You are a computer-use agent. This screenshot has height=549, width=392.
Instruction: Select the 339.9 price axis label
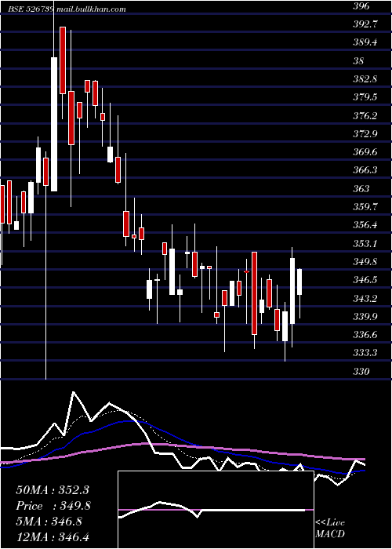click(x=365, y=317)
